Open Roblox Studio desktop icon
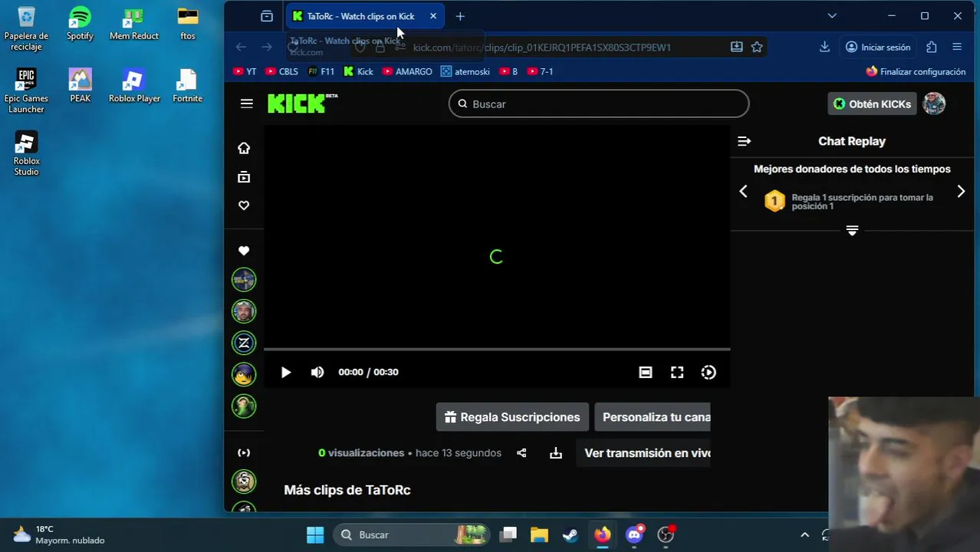The width and height of the screenshot is (980, 552). (26, 153)
